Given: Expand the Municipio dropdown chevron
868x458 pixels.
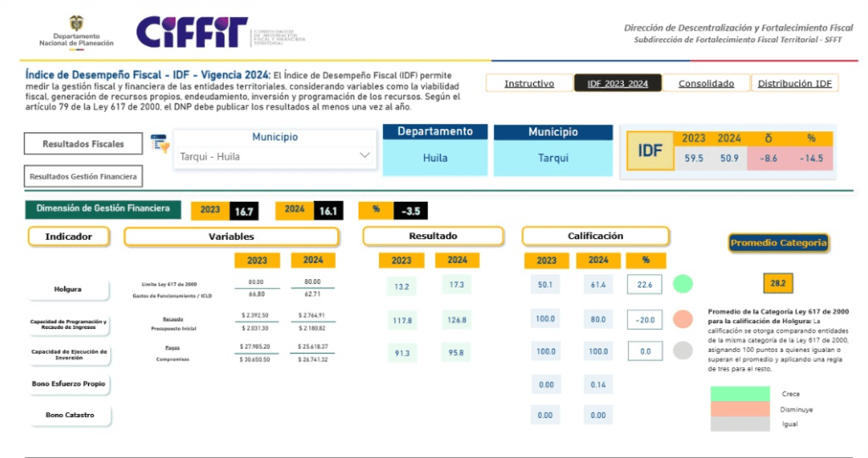Looking at the screenshot, I should pyautogui.click(x=365, y=156).
